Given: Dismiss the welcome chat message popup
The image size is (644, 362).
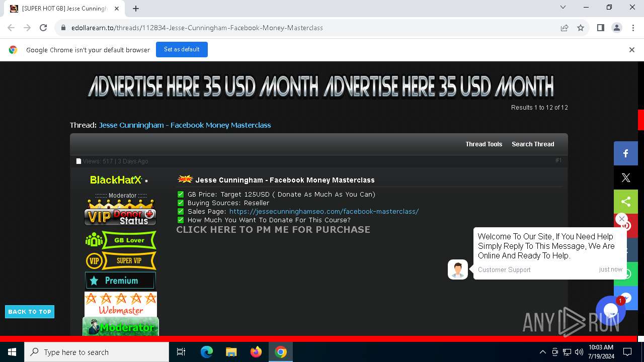Looking at the screenshot, I should pos(621,219).
